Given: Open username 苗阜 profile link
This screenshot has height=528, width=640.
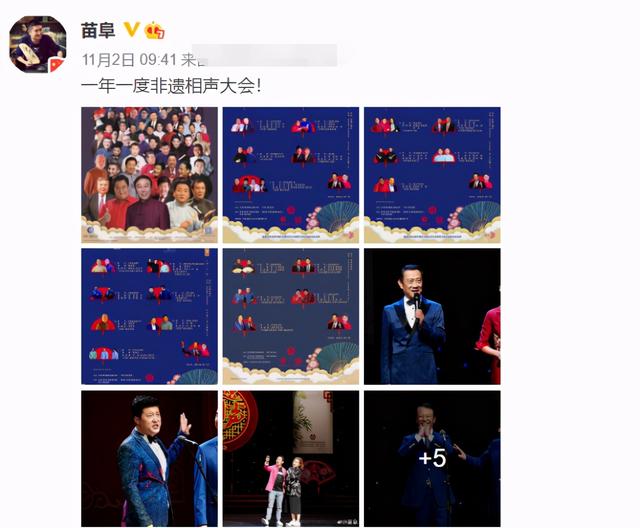Looking at the screenshot, I should (98, 30).
